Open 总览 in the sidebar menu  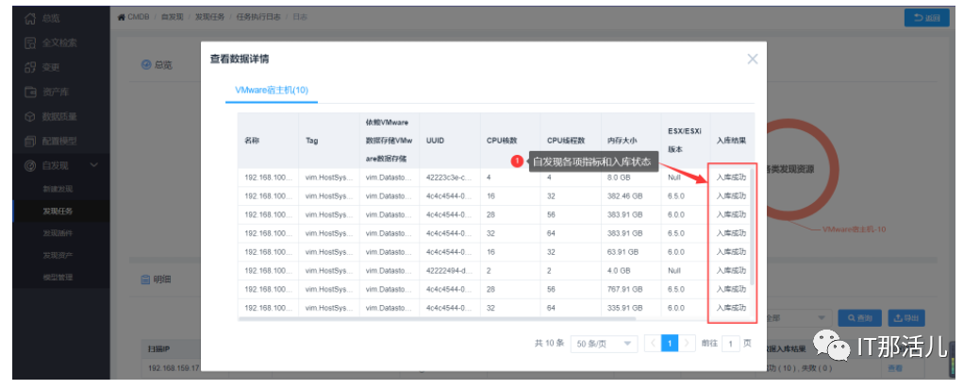(x=51, y=19)
